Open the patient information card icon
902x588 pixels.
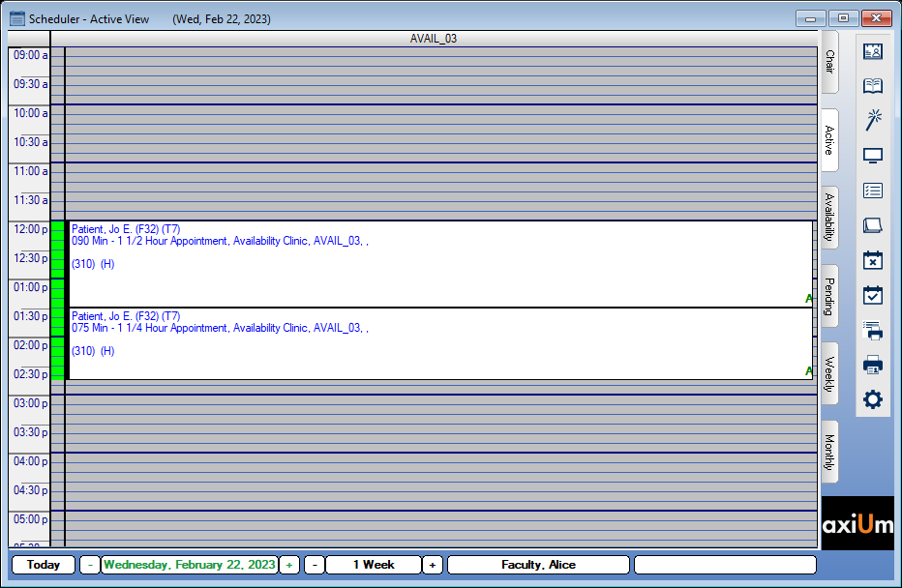click(872, 51)
